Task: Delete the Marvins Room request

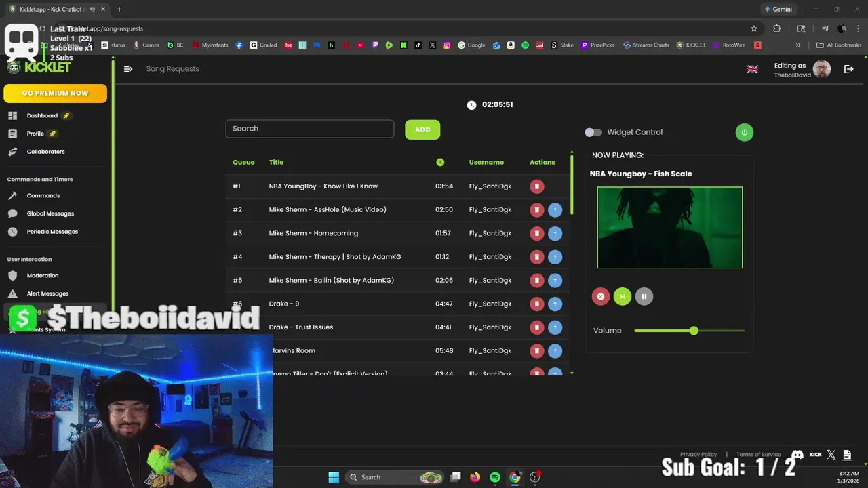Action: coord(536,351)
